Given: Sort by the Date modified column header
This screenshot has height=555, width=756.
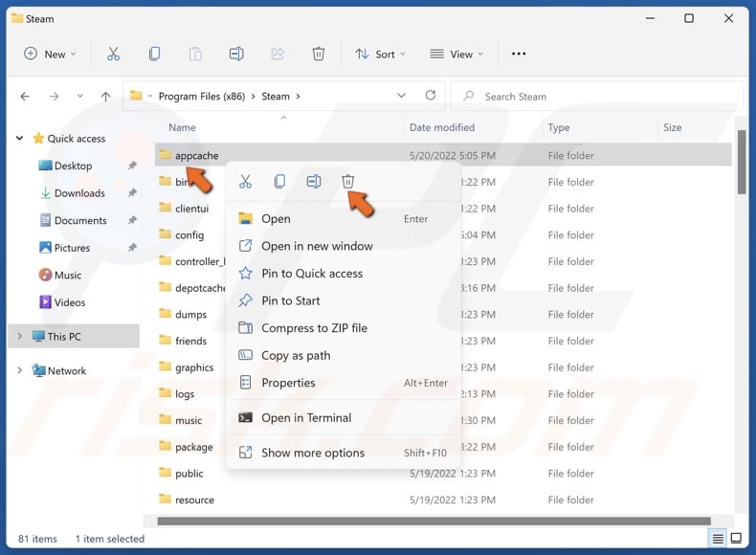Looking at the screenshot, I should 442,128.
